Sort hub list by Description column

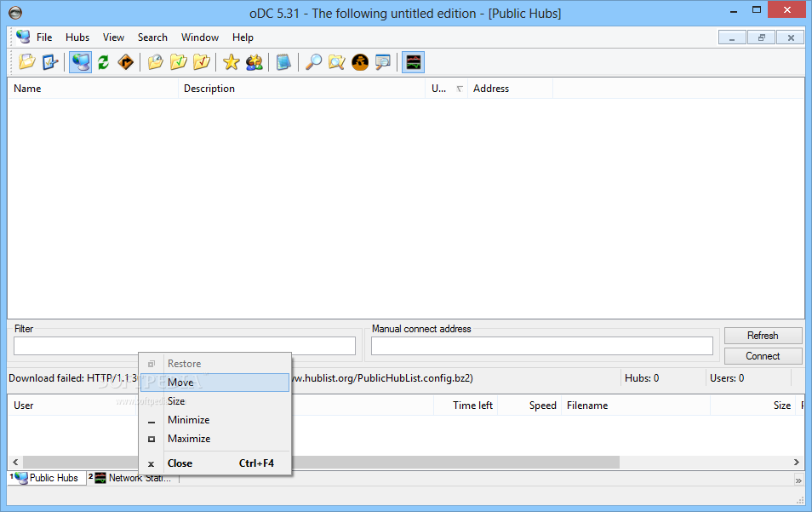302,89
